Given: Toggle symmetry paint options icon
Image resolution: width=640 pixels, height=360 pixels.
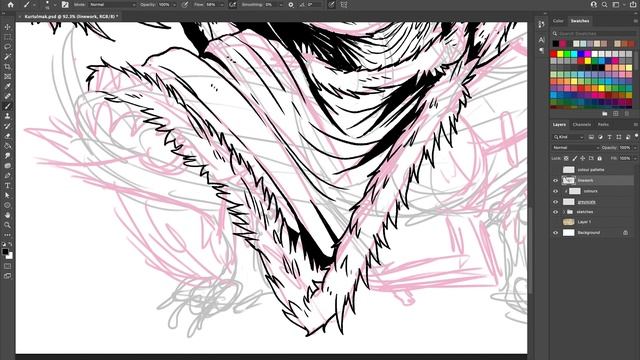Looking at the screenshot, I should pos(344,5).
